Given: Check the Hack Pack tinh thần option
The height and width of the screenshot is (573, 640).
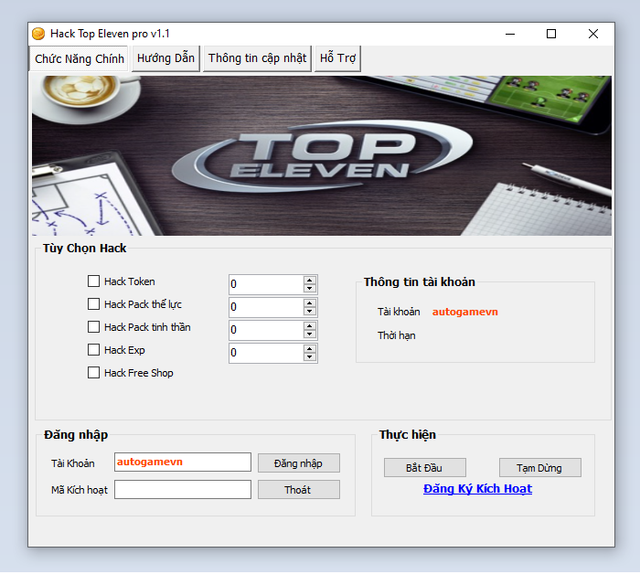Looking at the screenshot, I should [94, 327].
